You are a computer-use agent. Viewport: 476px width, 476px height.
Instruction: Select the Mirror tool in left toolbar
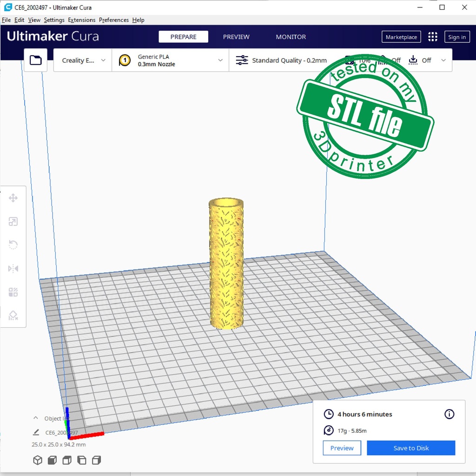tap(13, 269)
